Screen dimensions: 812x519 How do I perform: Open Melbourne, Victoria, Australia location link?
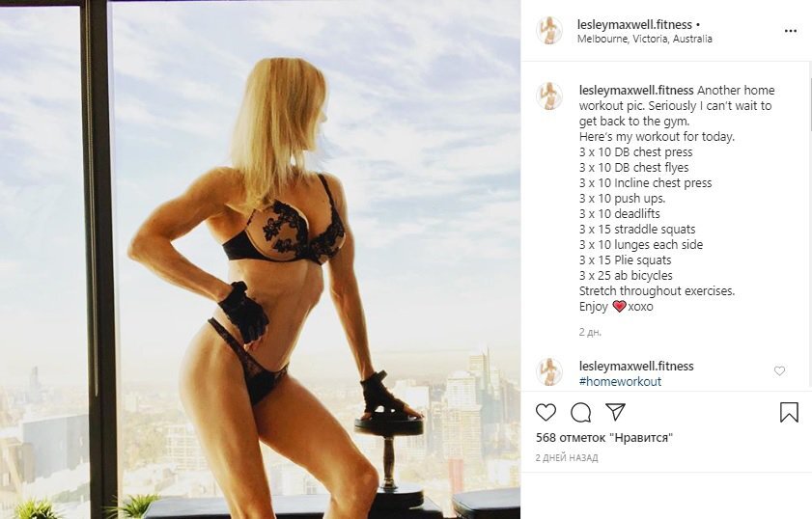[x=645, y=39]
